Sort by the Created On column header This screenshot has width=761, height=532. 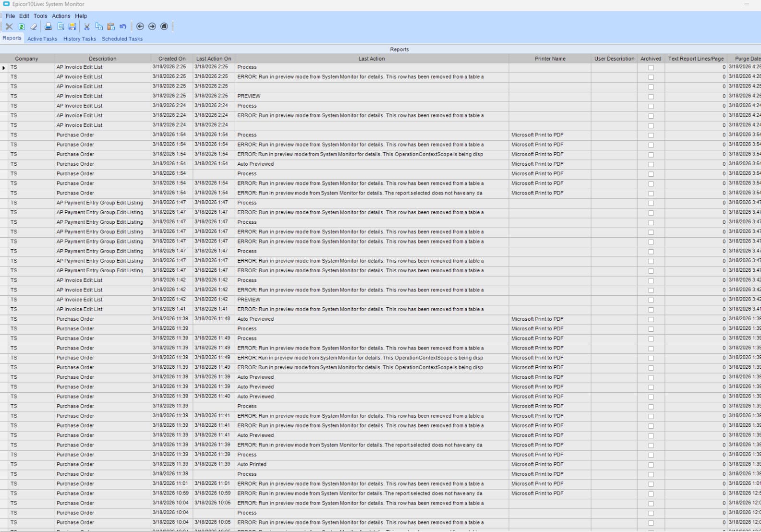click(172, 59)
